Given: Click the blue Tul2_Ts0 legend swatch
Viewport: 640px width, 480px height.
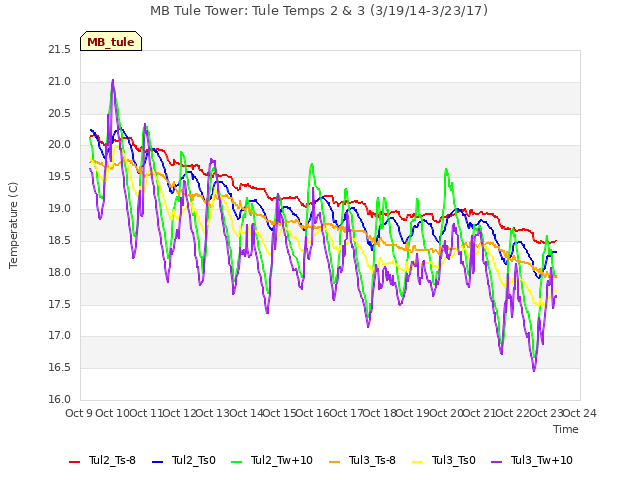Looking at the screenshot, I should [158, 462].
